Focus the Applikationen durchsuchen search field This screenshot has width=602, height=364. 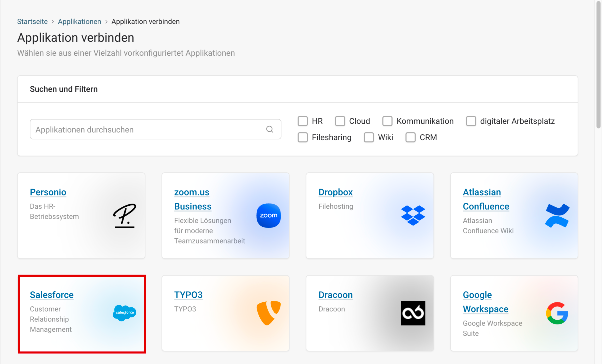coord(155,129)
